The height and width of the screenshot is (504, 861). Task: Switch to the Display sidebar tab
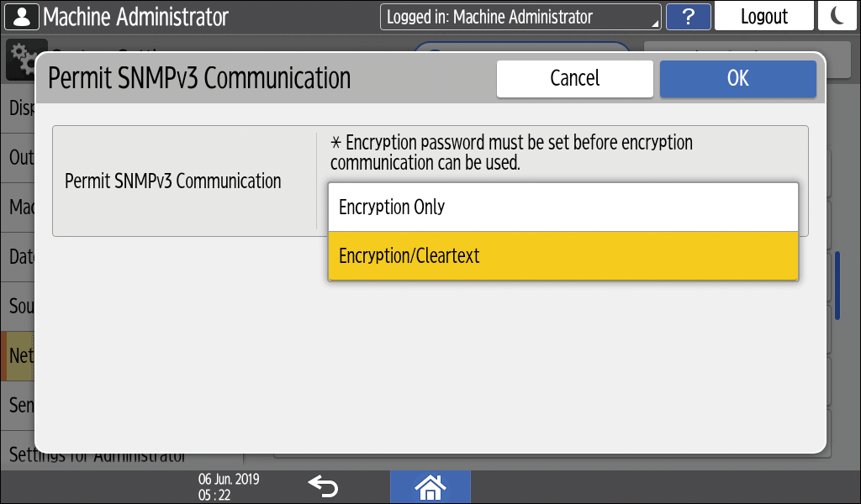pos(18,108)
